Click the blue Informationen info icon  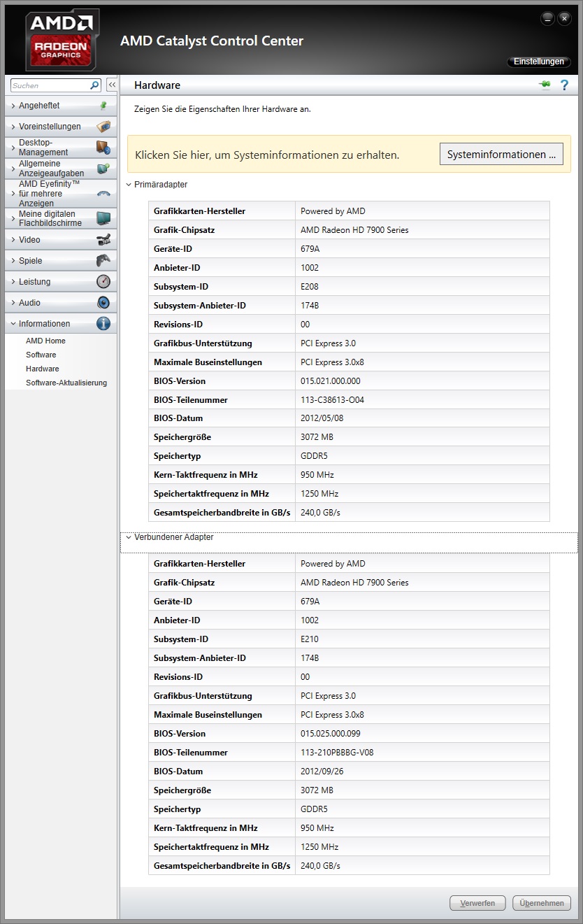point(103,324)
